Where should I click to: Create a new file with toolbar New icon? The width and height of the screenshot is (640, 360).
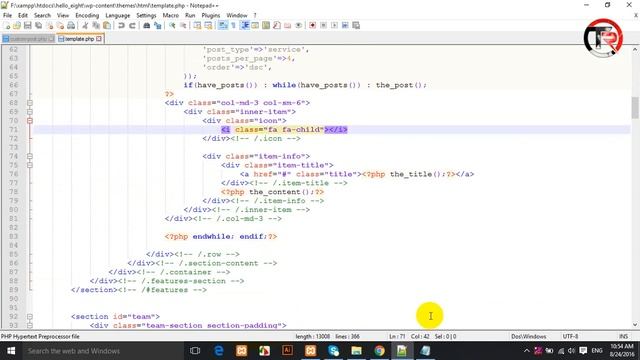6,25
